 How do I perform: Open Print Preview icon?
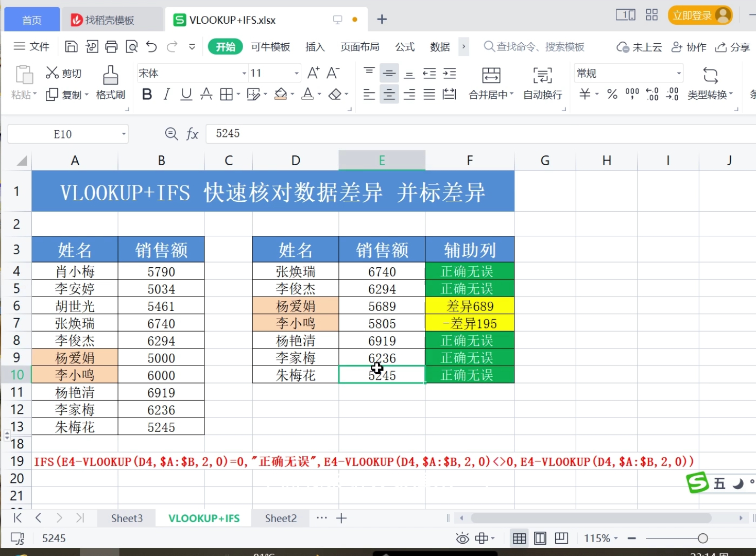pyautogui.click(x=132, y=47)
